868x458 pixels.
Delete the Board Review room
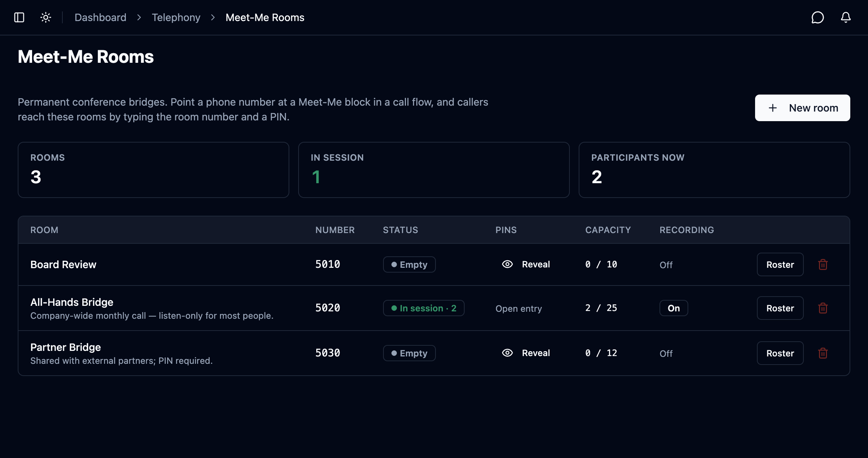[823, 264]
